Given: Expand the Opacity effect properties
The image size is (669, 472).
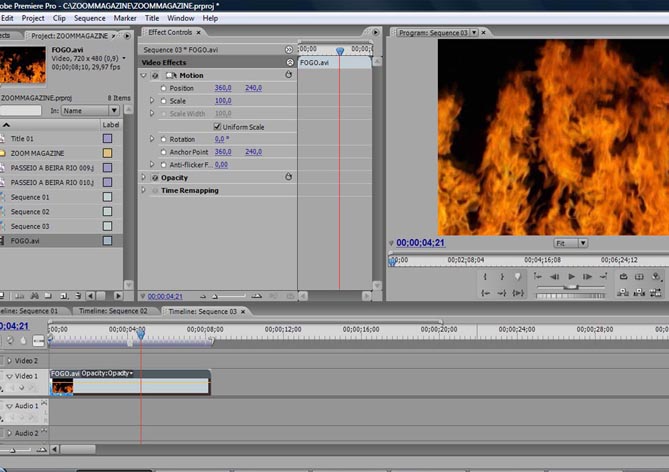Looking at the screenshot, I should (x=144, y=177).
